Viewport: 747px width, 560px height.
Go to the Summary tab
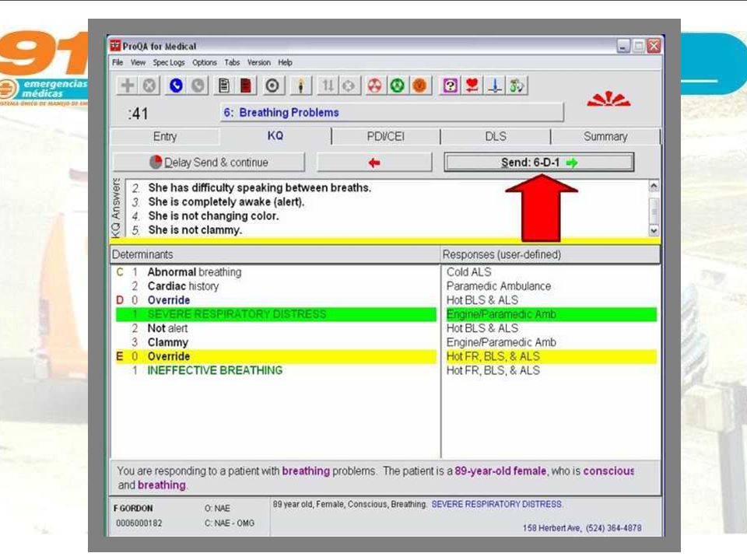[605, 137]
